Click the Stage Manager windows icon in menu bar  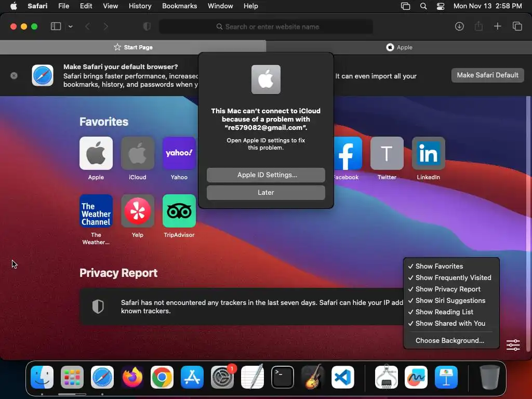(x=405, y=6)
